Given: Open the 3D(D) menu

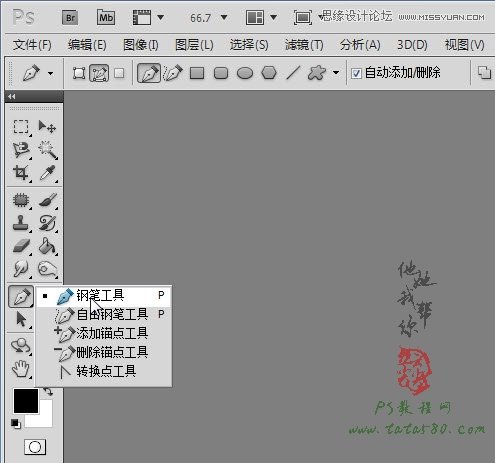Looking at the screenshot, I should [x=412, y=45].
